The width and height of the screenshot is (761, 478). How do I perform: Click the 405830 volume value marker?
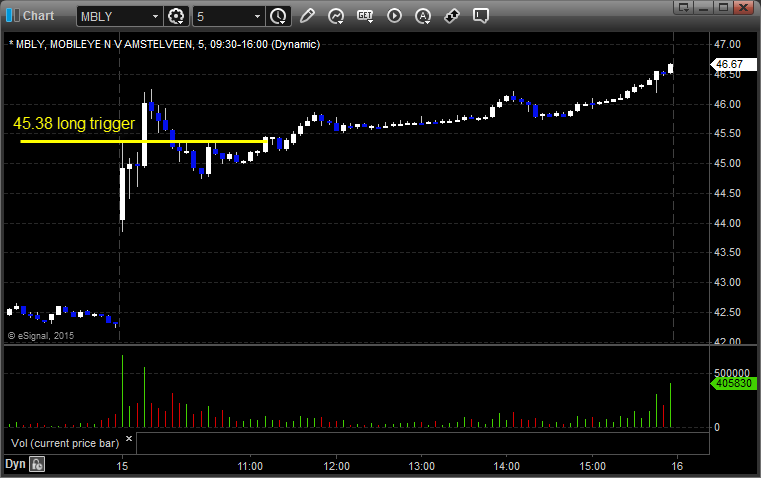pos(733,383)
